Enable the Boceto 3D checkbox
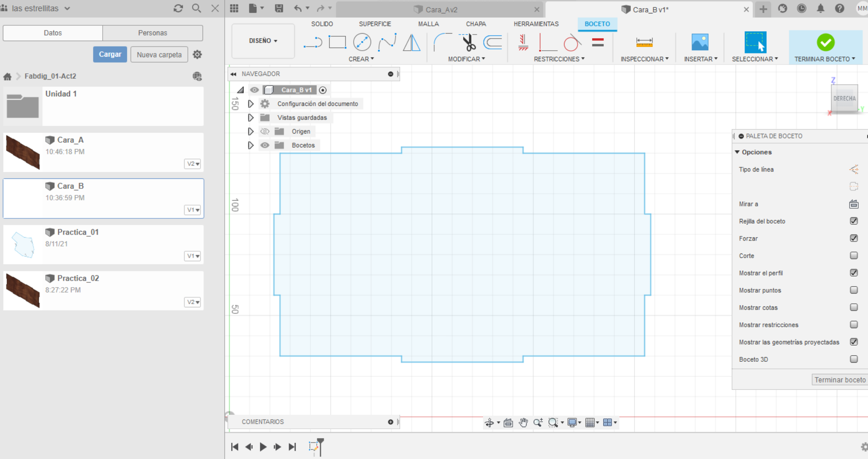The image size is (868, 459). click(854, 359)
